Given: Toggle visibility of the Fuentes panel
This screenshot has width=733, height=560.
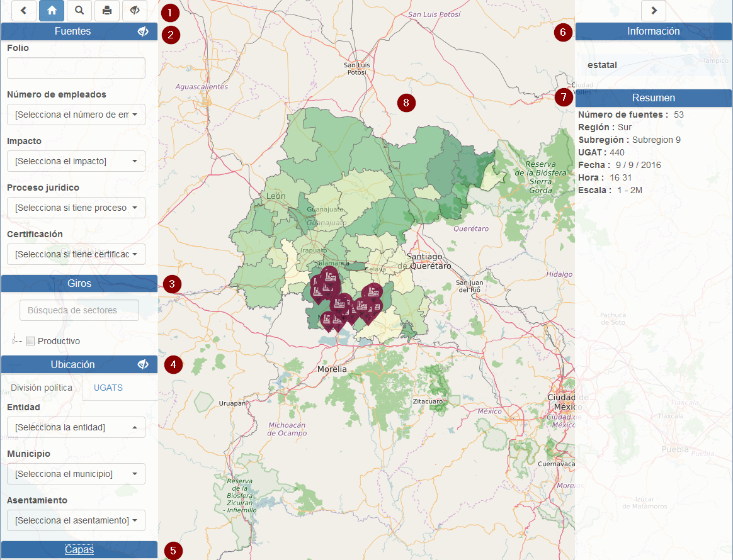Looking at the screenshot, I should [x=143, y=31].
